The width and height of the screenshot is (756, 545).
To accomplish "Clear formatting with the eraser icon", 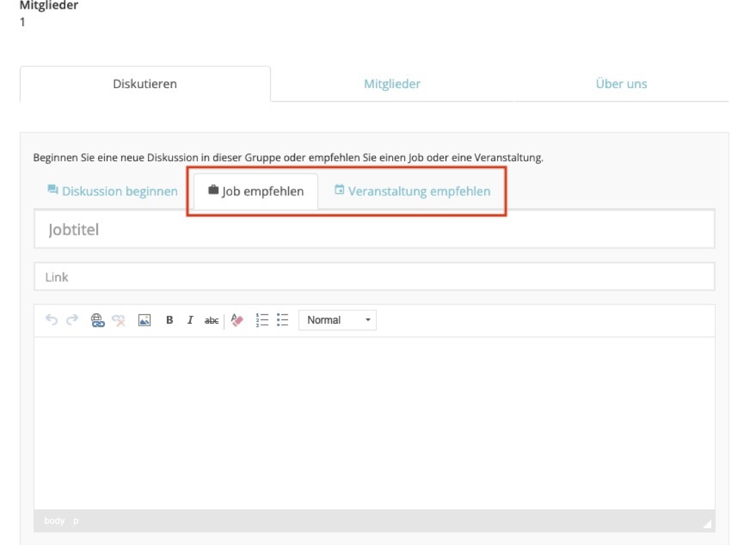I will pyautogui.click(x=237, y=321).
